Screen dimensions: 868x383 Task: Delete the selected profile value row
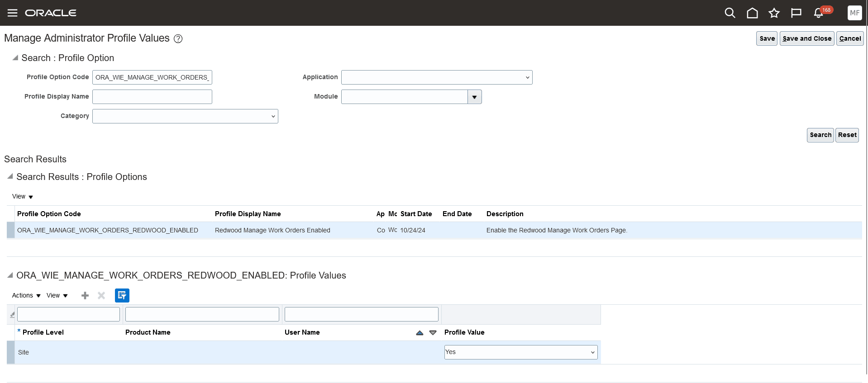tap(101, 295)
